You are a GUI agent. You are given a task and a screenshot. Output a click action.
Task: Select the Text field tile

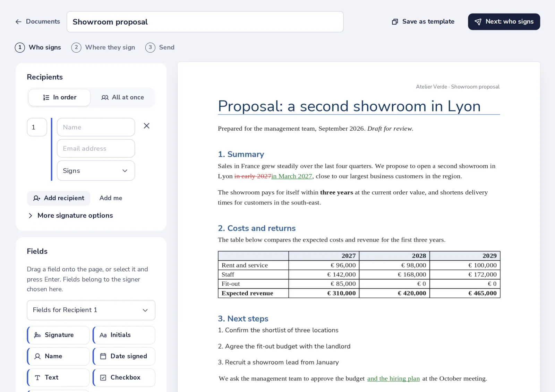58,377
